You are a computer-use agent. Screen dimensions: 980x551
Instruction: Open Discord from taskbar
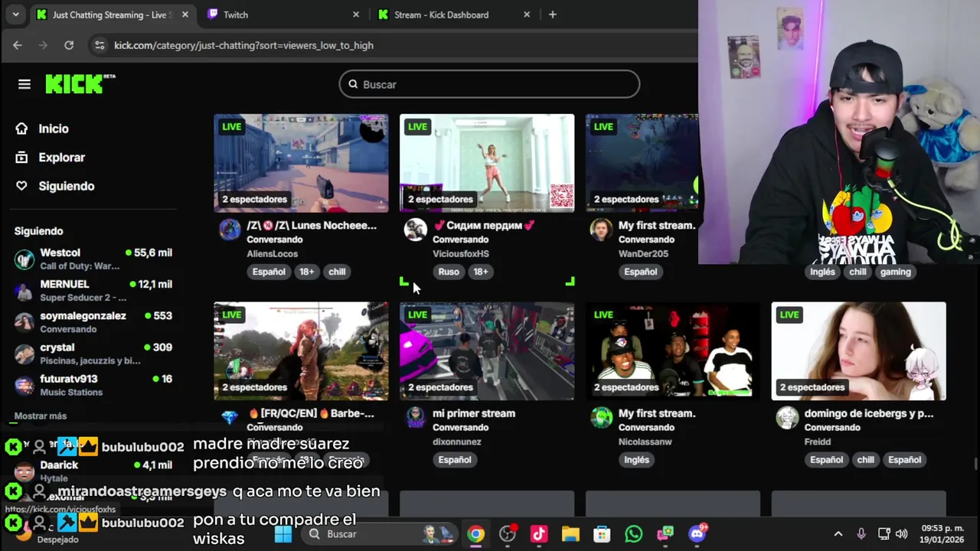[x=697, y=534]
